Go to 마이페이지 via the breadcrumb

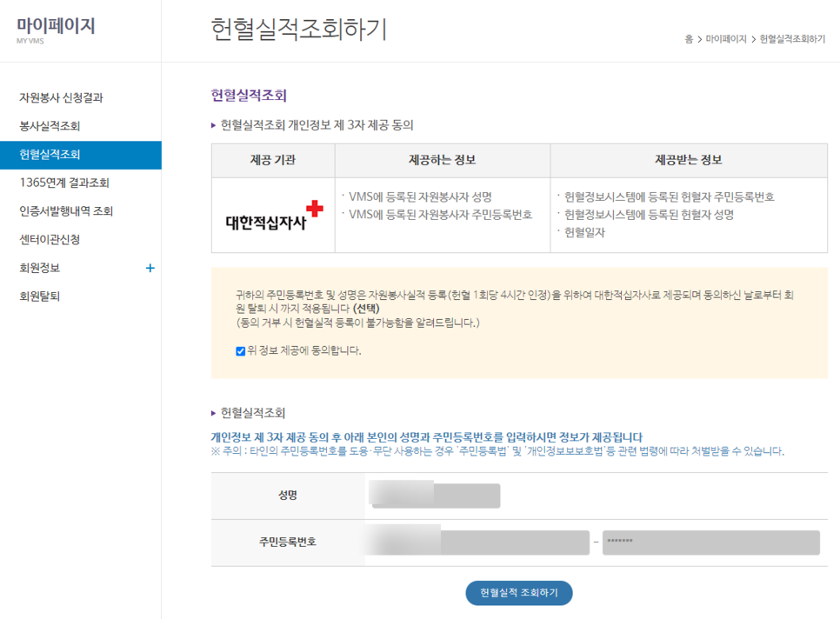(x=726, y=40)
